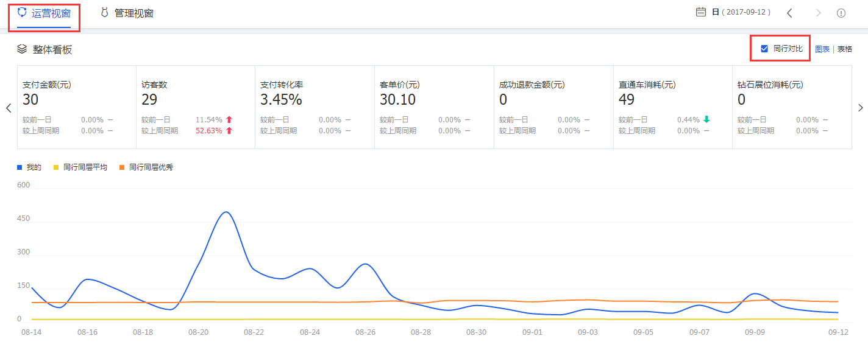Click the 运营视窗 tab icon
The width and height of the screenshot is (868, 350).
[x=23, y=13]
